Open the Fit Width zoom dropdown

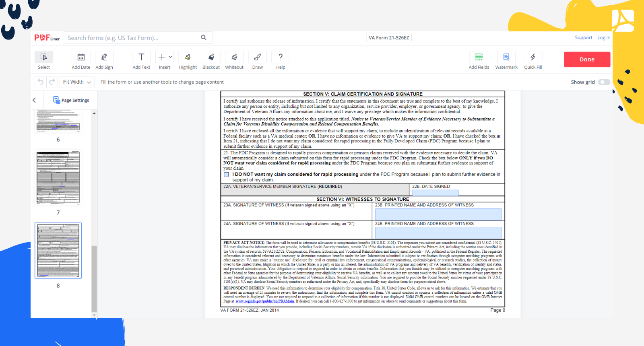pyautogui.click(x=77, y=82)
